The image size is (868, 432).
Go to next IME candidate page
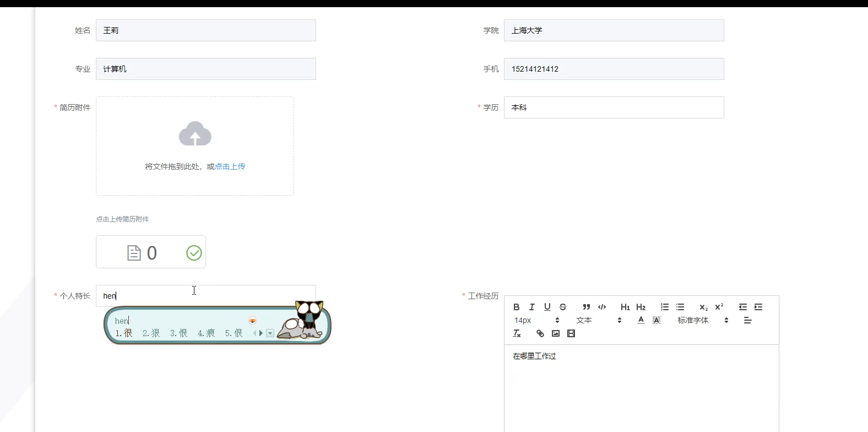(261, 333)
